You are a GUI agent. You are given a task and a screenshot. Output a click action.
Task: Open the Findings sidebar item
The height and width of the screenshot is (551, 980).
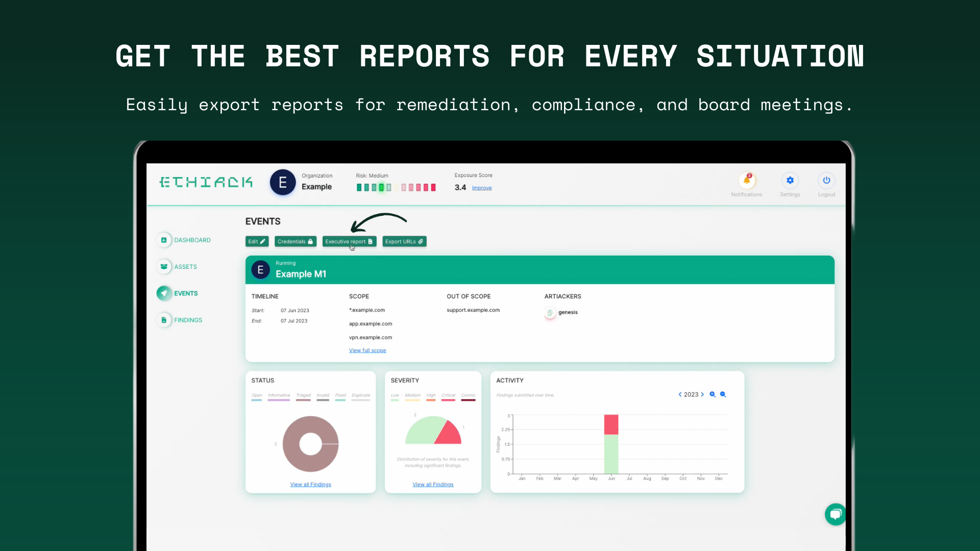click(187, 320)
